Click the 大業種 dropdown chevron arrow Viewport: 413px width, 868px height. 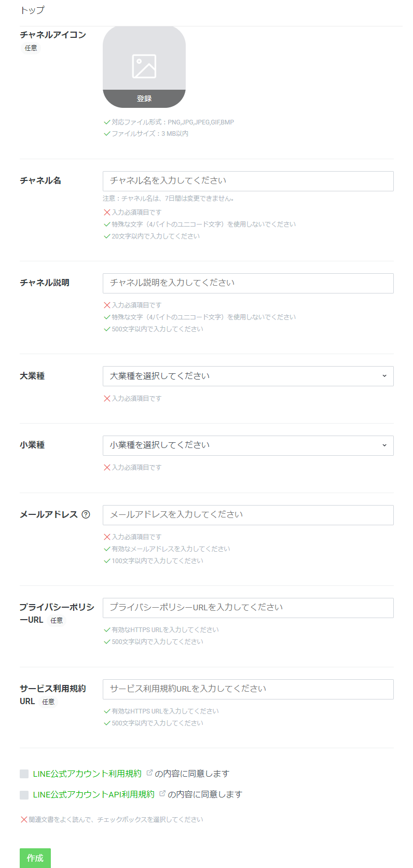(x=384, y=376)
